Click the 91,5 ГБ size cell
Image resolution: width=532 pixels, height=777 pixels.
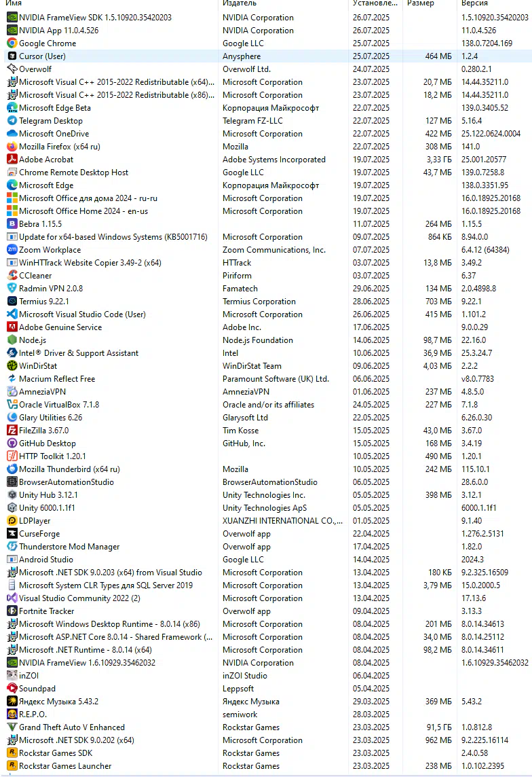[x=439, y=727]
